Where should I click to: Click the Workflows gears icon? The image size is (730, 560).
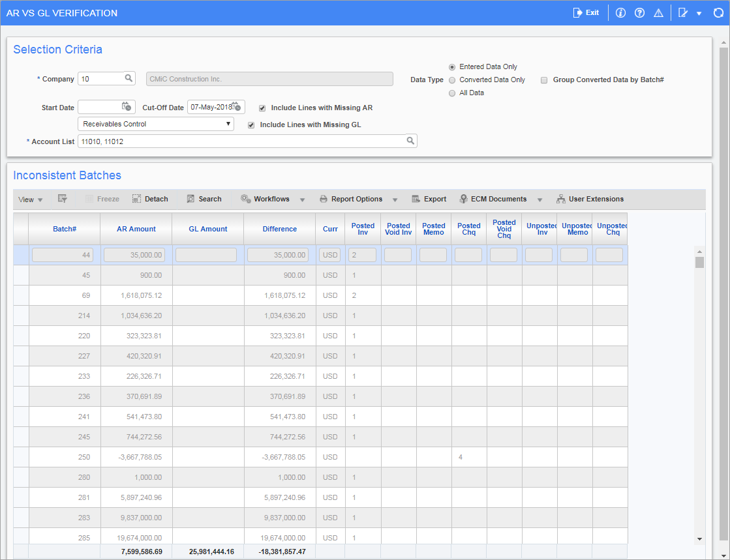tap(245, 199)
